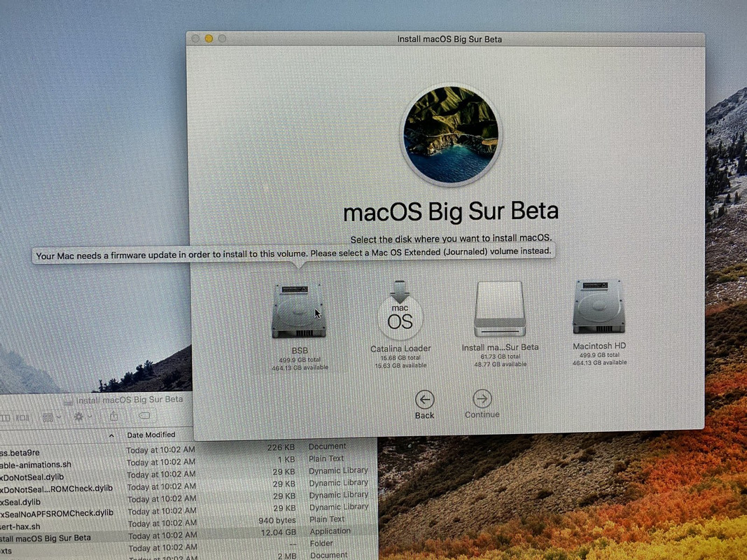Select the Install ma...Sur Beta drive icon
This screenshot has width=747, height=560.
pyautogui.click(x=500, y=309)
